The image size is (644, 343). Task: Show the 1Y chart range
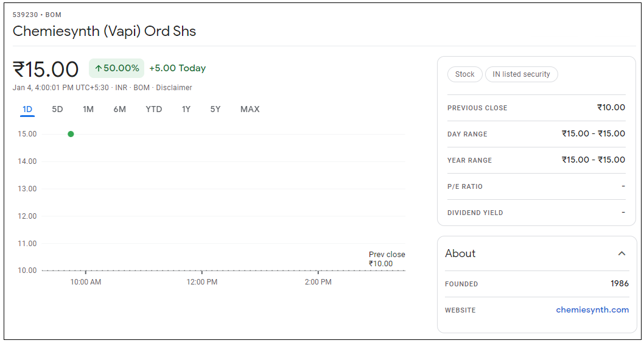186,109
